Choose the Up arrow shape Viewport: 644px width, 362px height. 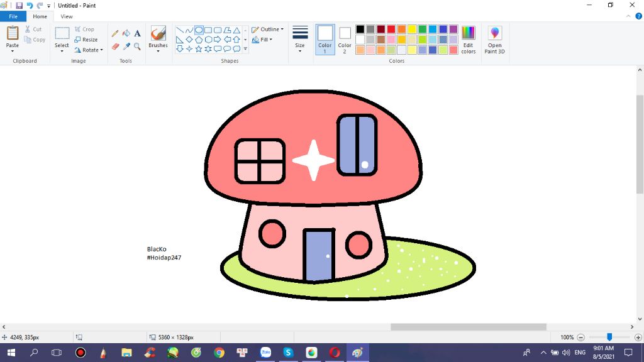tap(236, 40)
